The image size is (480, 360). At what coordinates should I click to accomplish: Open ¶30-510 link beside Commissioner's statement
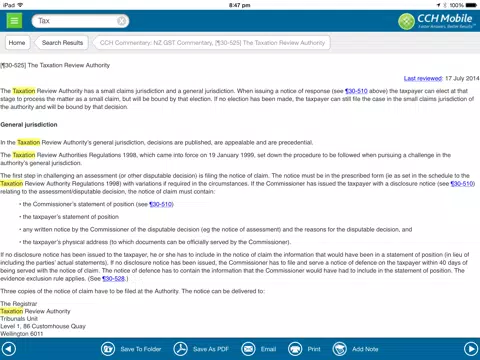tap(161, 204)
